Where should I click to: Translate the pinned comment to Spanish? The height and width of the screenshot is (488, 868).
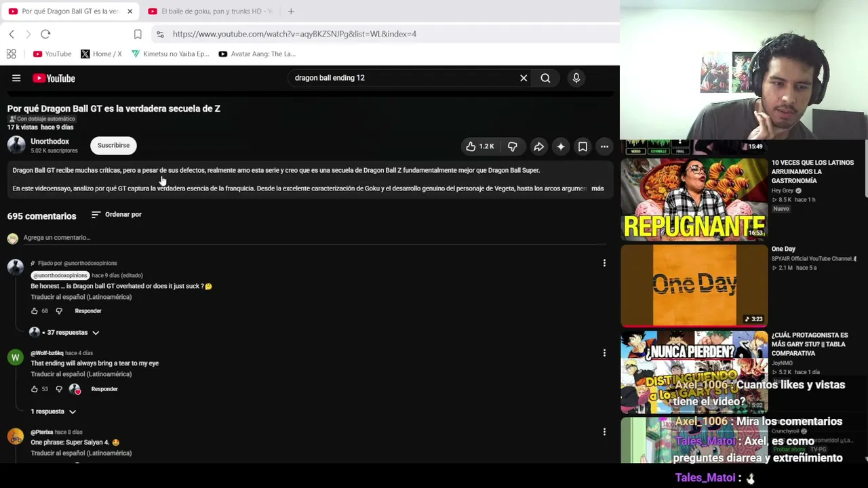tap(81, 297)
